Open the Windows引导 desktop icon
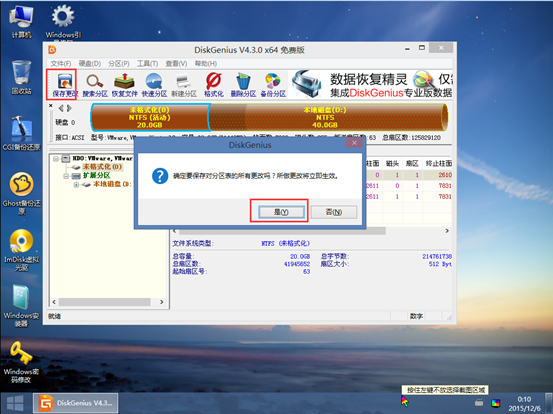This screenshot has width=553, height=414. (63, 22)
